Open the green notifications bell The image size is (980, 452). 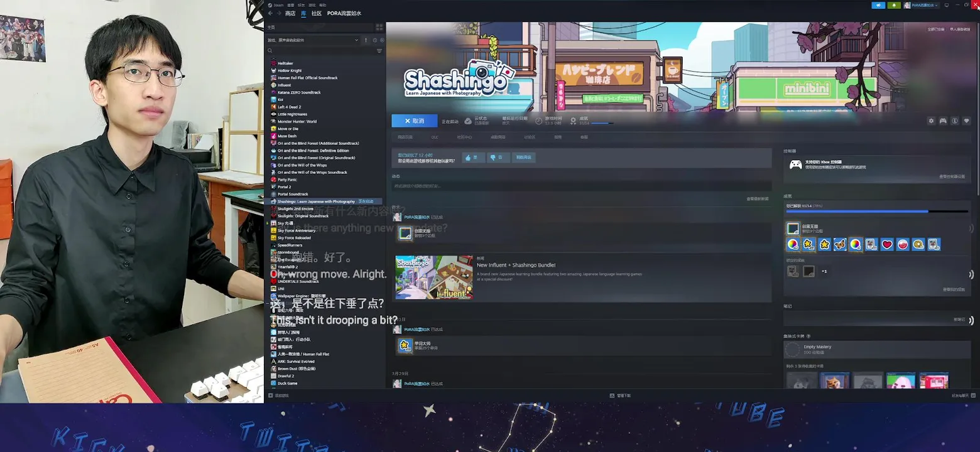(894, 5)
